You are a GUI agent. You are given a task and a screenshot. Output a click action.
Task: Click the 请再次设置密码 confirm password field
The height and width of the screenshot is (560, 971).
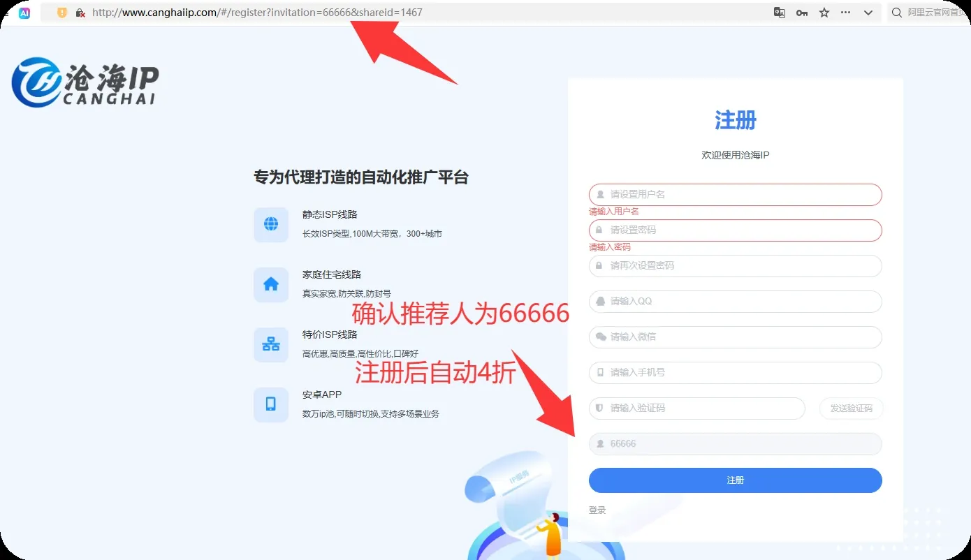point(735,266)
